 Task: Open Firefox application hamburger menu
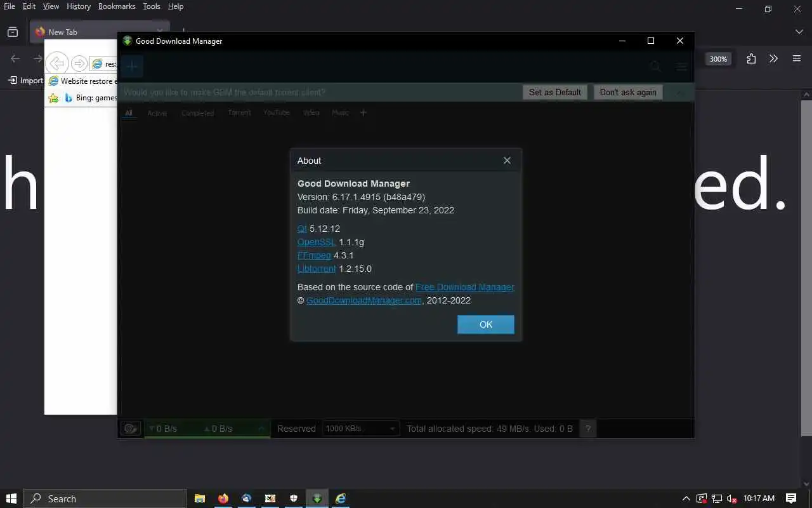coord(797,58)
